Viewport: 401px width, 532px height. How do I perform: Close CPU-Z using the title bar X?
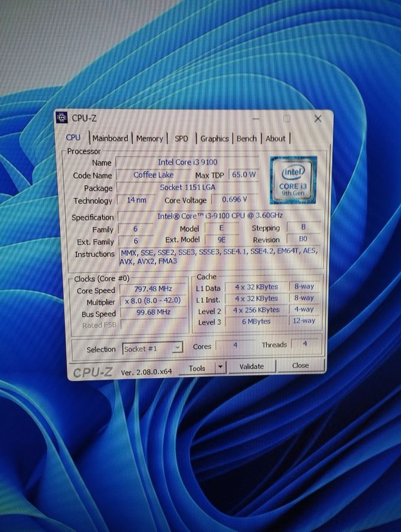coord(318,118)
